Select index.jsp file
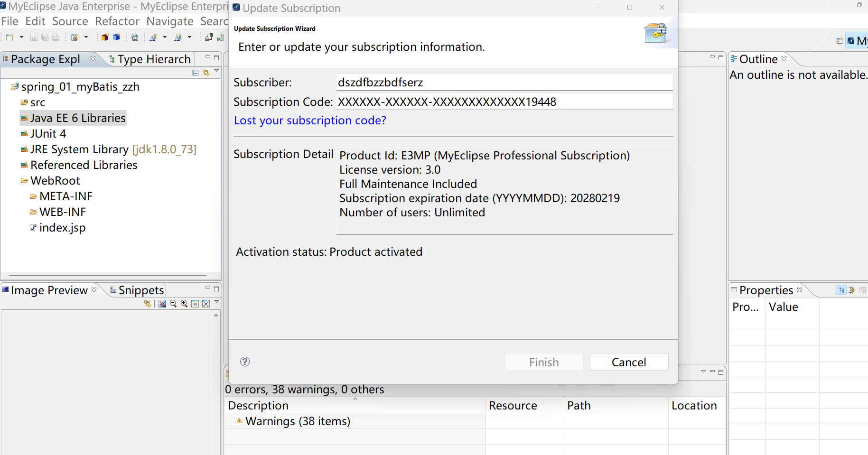The height and width of the screenshot is (455, 868). pos(62,228)
